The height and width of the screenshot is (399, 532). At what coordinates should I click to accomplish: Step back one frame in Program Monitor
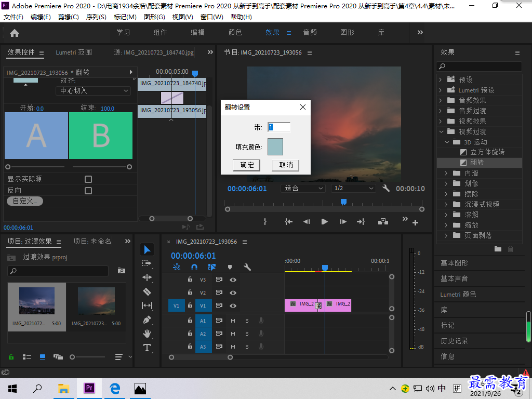[307, 221]
